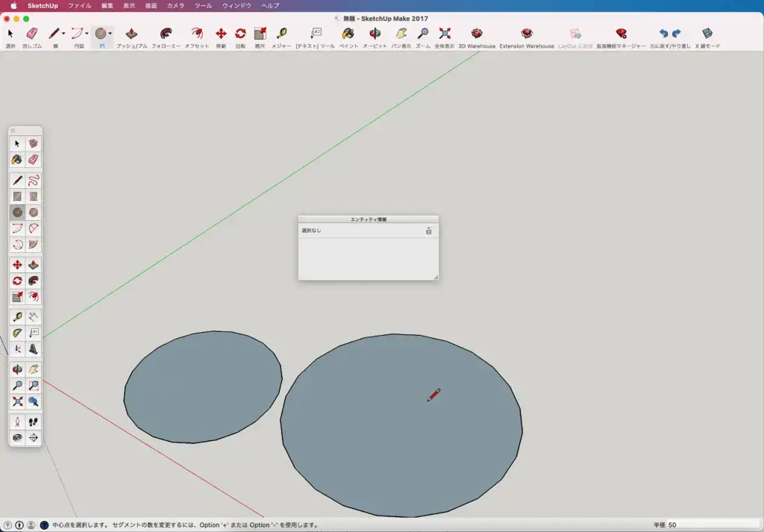The height and width of the screenshot is (532, 764).
Task: Choose the 線 pencil tool in top toolbar
Action: click(x=54, y=33)
